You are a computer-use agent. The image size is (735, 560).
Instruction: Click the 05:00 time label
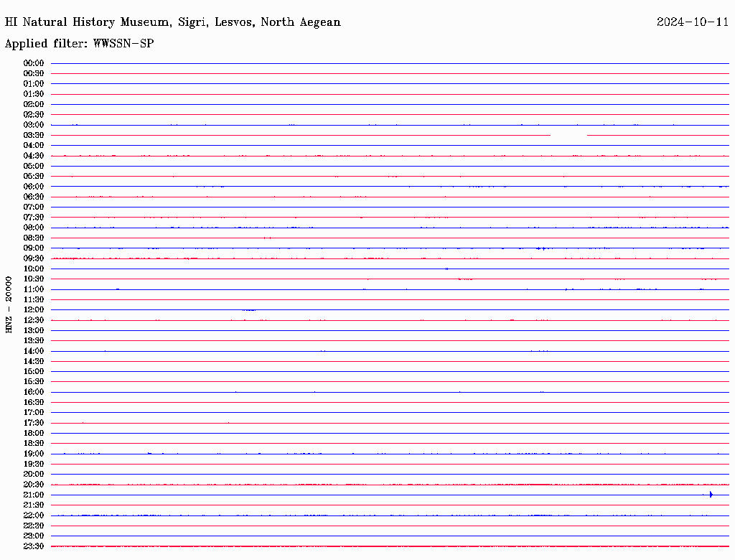34,166
